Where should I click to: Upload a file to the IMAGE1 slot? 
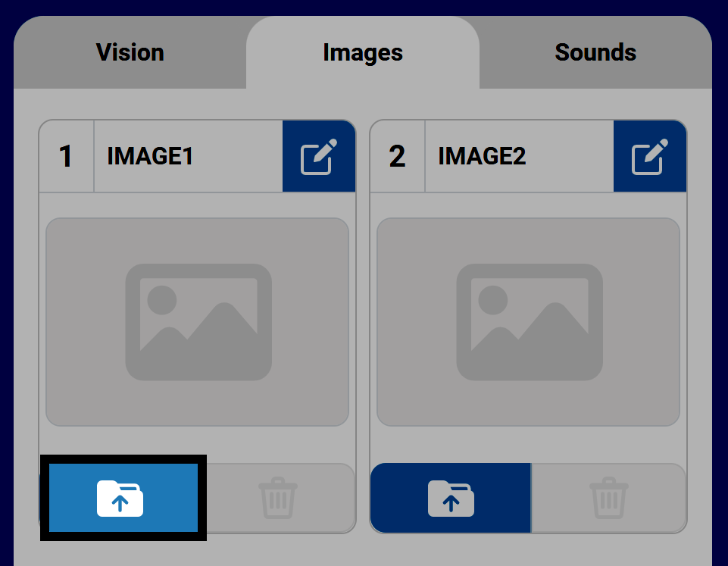point(121,498)
